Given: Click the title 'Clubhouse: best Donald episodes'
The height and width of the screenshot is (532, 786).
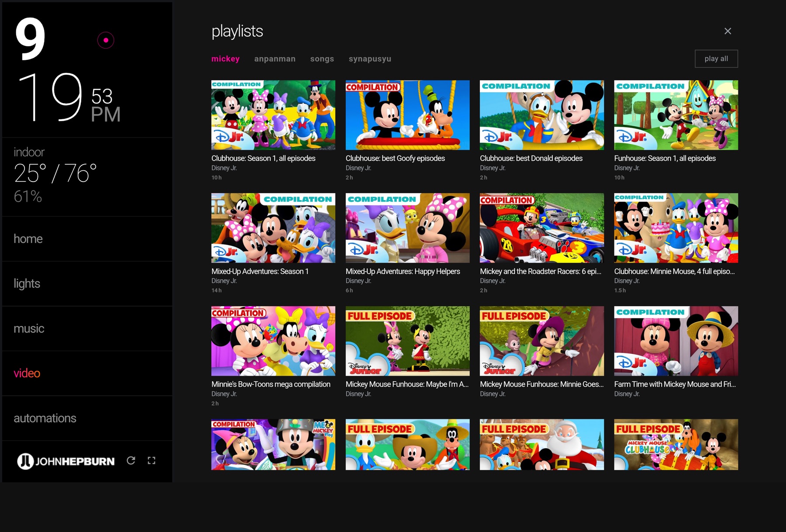Looking at the screenshot, I should [531, 158].
